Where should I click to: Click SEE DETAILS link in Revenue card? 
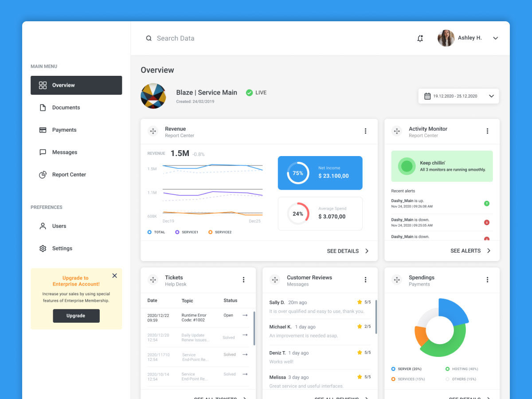pos(343,251)
